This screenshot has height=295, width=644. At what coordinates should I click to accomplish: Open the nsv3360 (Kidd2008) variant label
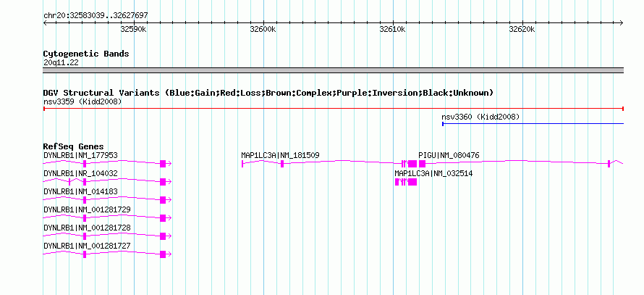point(480,117)
